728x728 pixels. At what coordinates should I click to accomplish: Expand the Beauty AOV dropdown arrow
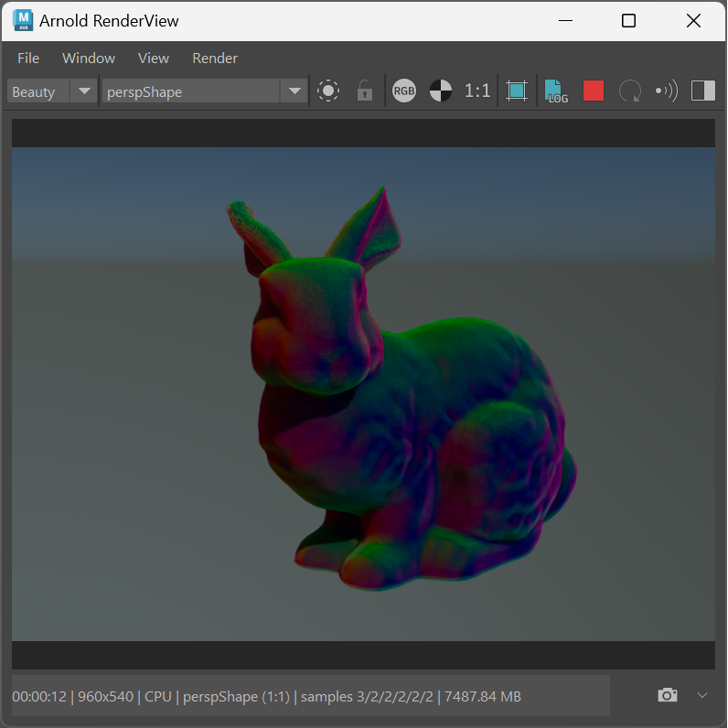(x=84, y=91)
